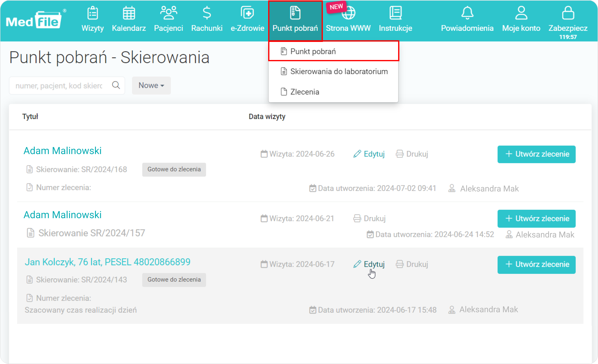Click Gotowe do zlecenia badge for SR/2024/168
This screenshot has width=598, height=364.
pos(174,169)
